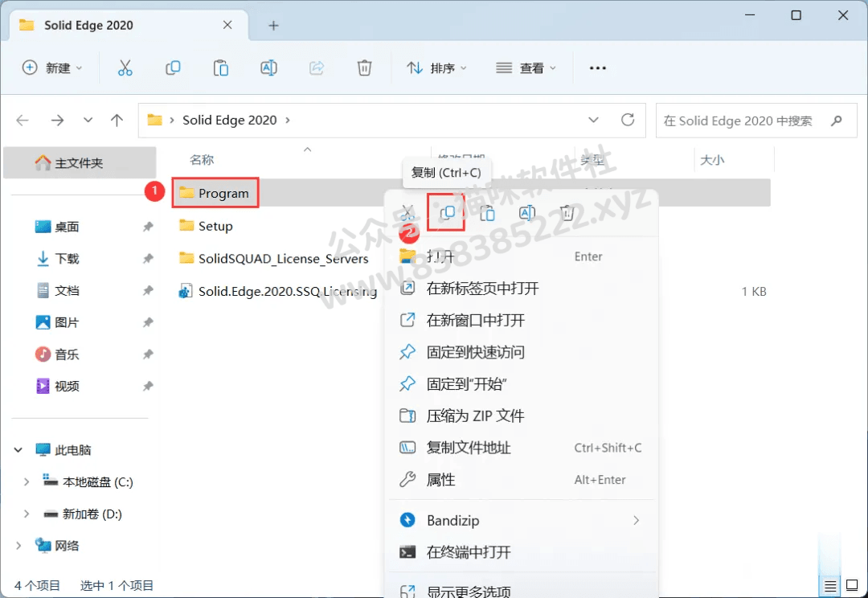Open the toolbar three-dots more menu

pos(598,68)
